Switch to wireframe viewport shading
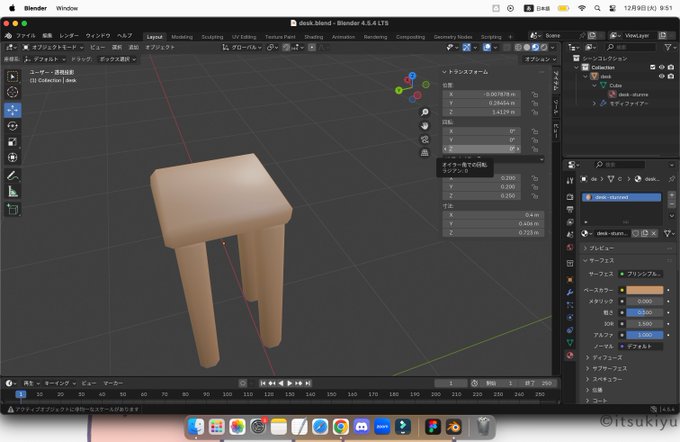The height and width of the screenshot is (442, 680). coord(518,47)
